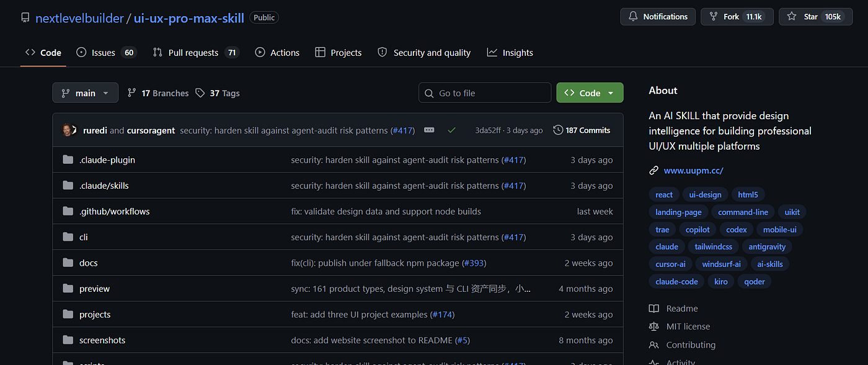View the 187 Commits history
868x365 pixels.
582,130
